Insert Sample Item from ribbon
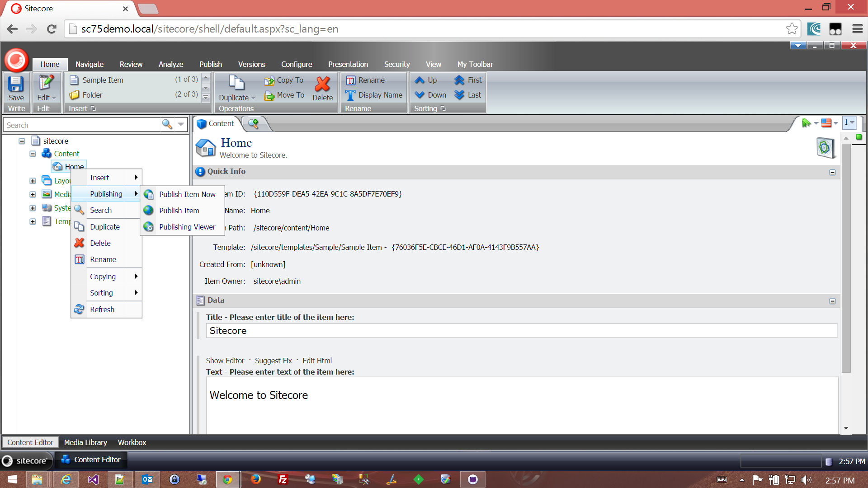Screen dimensions: 868x488 [96, 80]
